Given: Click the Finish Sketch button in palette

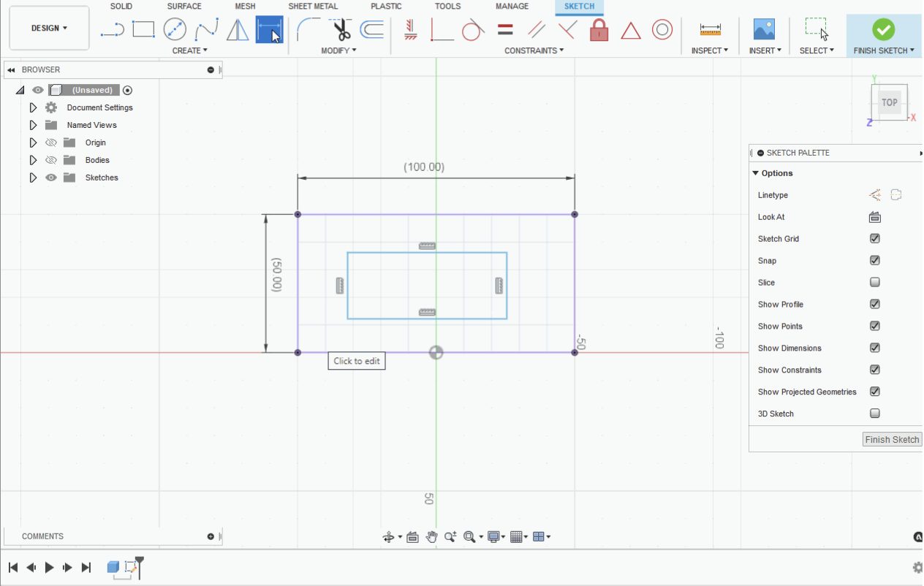Looking at the screenshot, I should click(892, 439).
